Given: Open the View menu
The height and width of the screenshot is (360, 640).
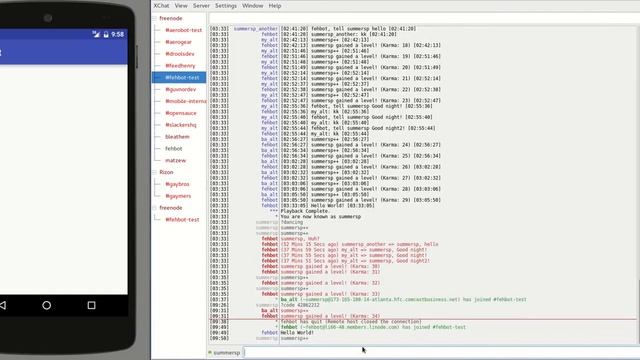Looking at the screenshot, I should (181, 6).
